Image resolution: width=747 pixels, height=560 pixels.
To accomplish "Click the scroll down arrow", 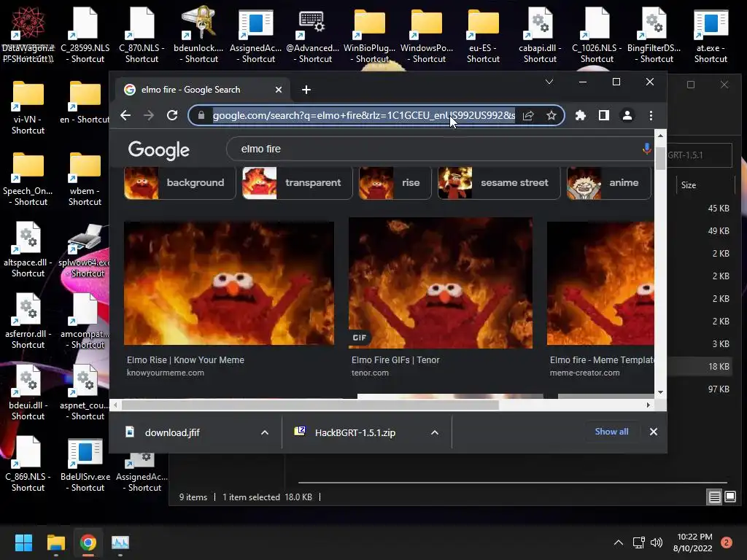I will tap(660, 392).
